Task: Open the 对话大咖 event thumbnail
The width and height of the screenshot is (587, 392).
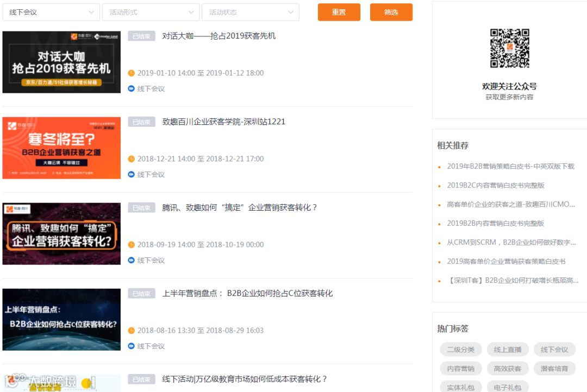Action: 61,62
